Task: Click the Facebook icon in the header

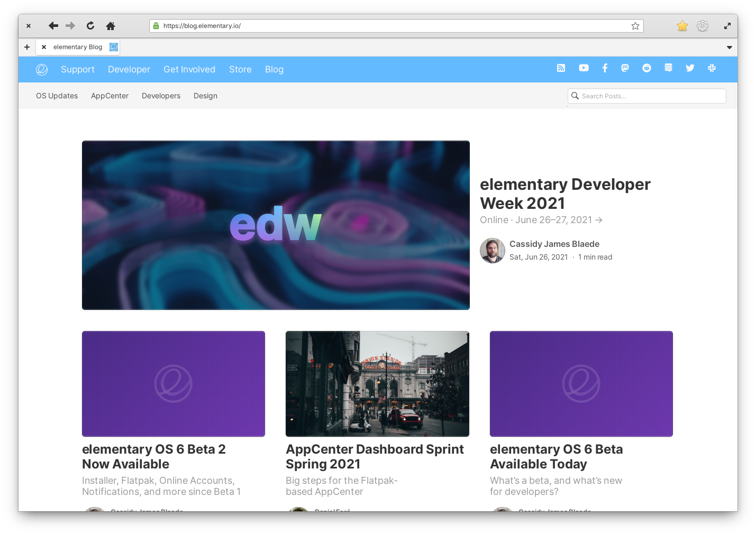Action: tap(605, 68)
